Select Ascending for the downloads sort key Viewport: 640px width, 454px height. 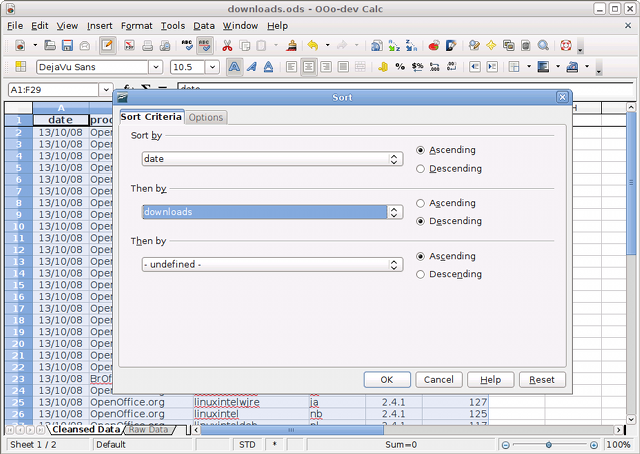[x=421, y=203]
